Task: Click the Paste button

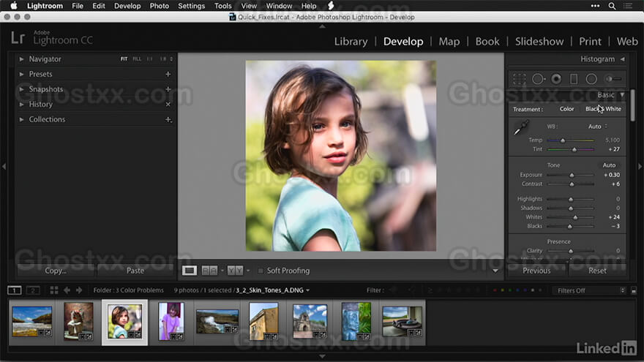Action: pyautogui.click(x=135, y=271)
